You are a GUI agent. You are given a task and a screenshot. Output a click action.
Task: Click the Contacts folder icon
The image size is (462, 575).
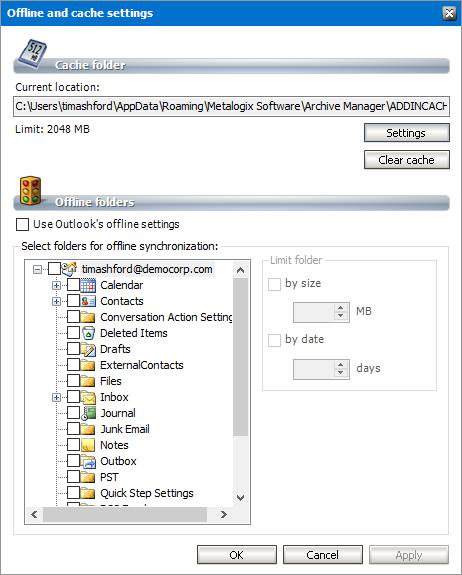[88, 301]
